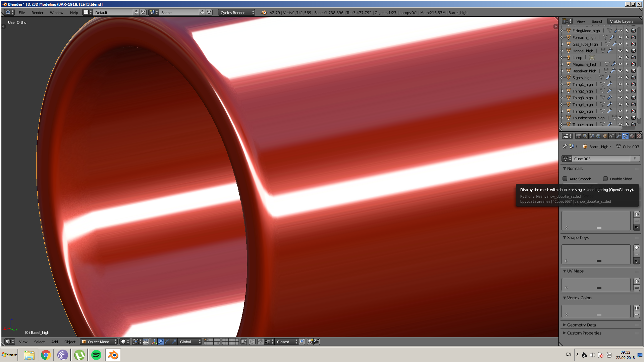Open the Render menu
Screen dimensions: 644x362
[37, 12]
